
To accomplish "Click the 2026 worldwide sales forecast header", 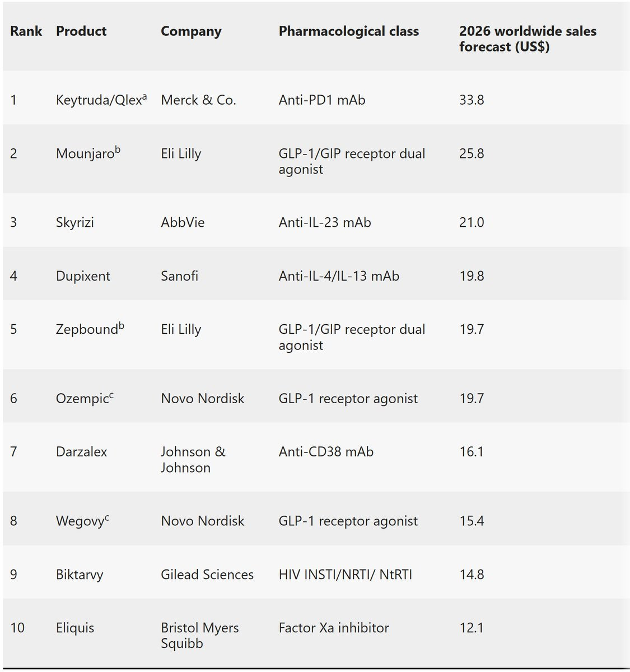I will point(528,39).
